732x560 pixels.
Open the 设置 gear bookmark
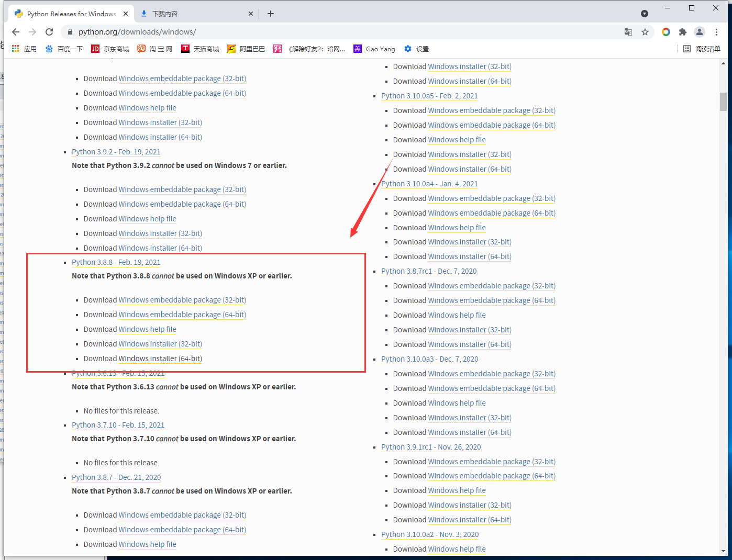416,49
